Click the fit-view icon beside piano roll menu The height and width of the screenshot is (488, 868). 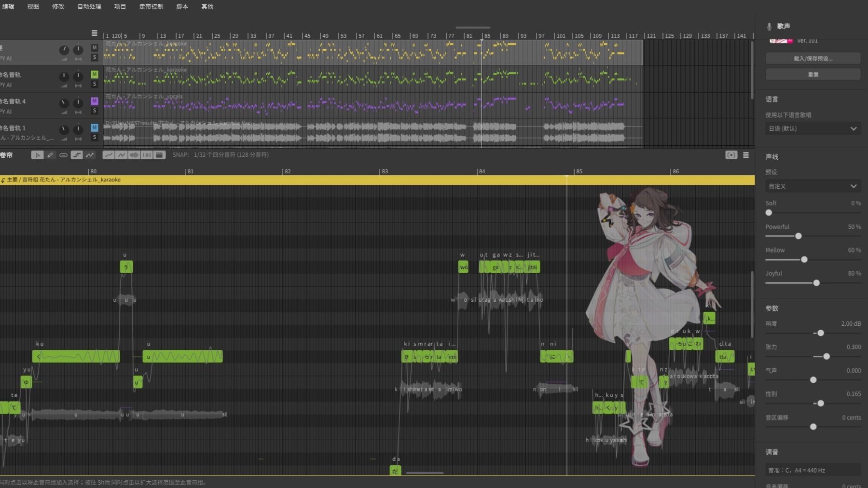(x=731, y=155)
